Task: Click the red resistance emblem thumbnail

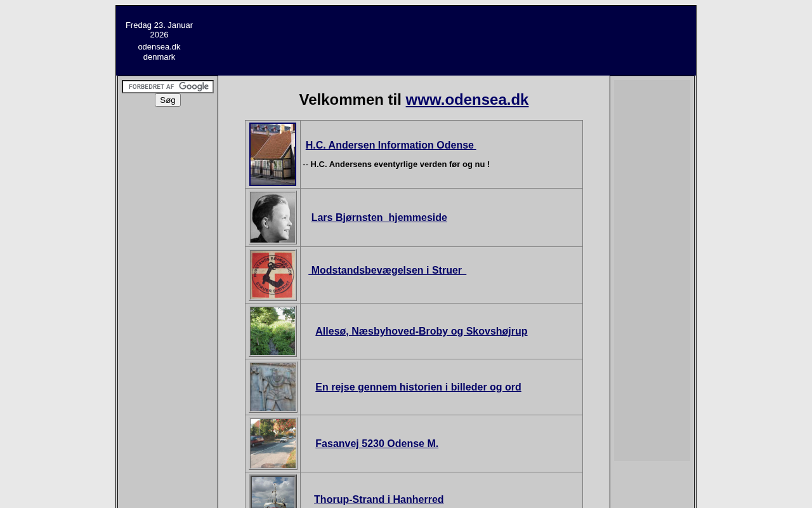Action: tap(273, 275)
